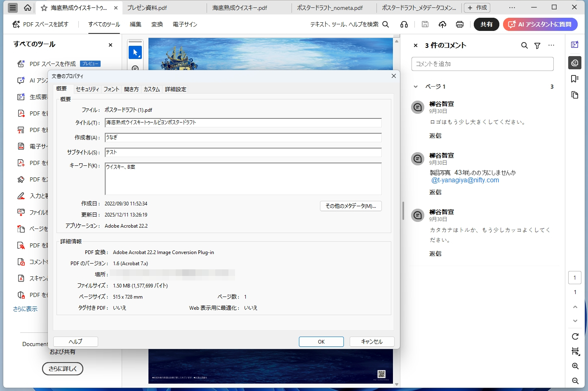Reply to 柳谷智宣's first comment via 返信
The image size is (588, 391).
coord(435,135)
